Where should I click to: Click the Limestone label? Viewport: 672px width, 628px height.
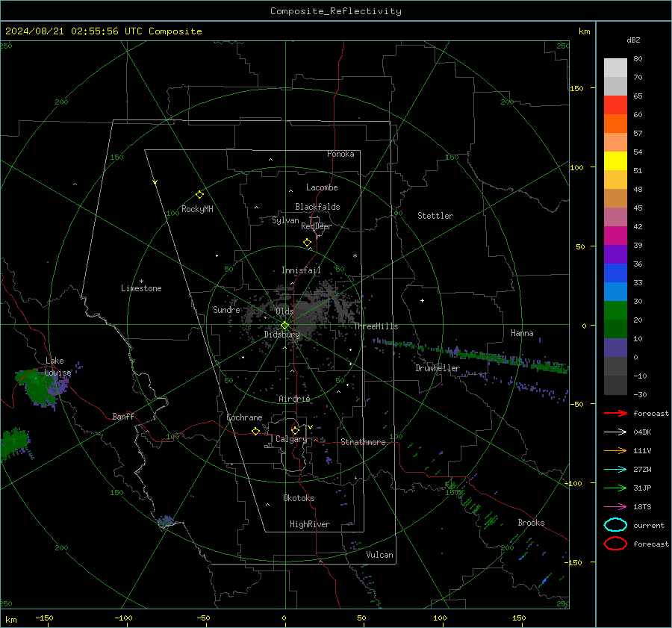(x=141, y=288)
